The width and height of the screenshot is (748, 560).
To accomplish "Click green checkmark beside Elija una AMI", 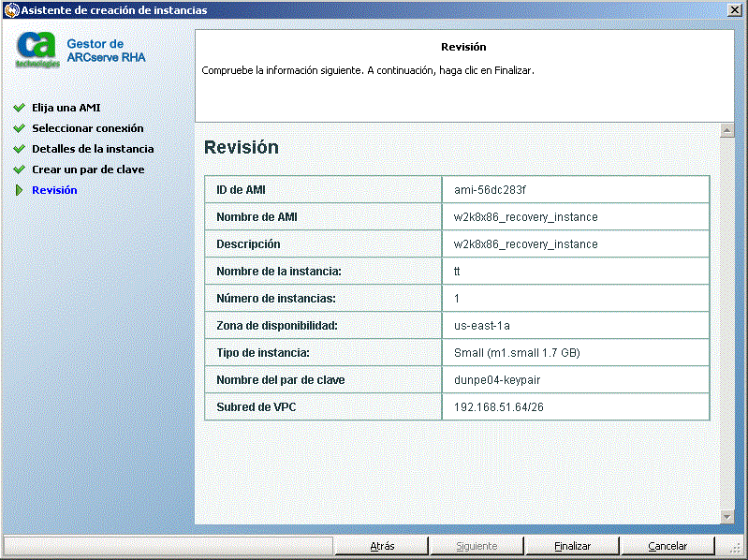I will (19, 108).
